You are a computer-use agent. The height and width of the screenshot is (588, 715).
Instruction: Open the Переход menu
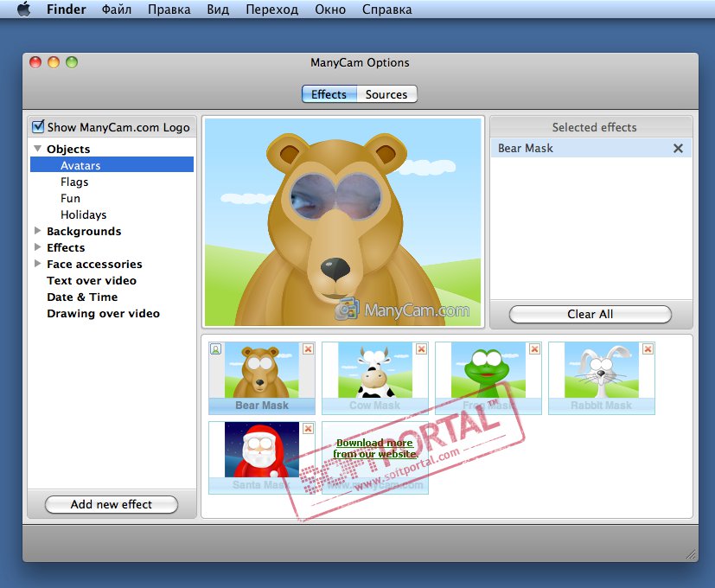[272, 10]
